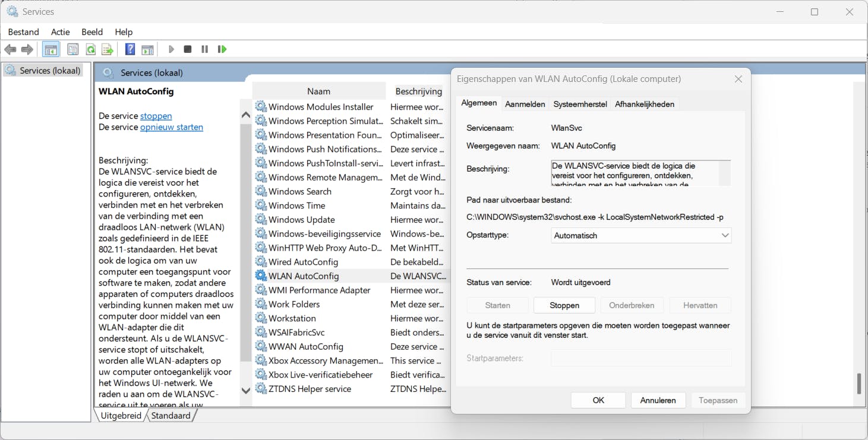Select the gear icon beside WLAN AutoConfig
Viewport: 868px width, 440px height.
[261, 276]
